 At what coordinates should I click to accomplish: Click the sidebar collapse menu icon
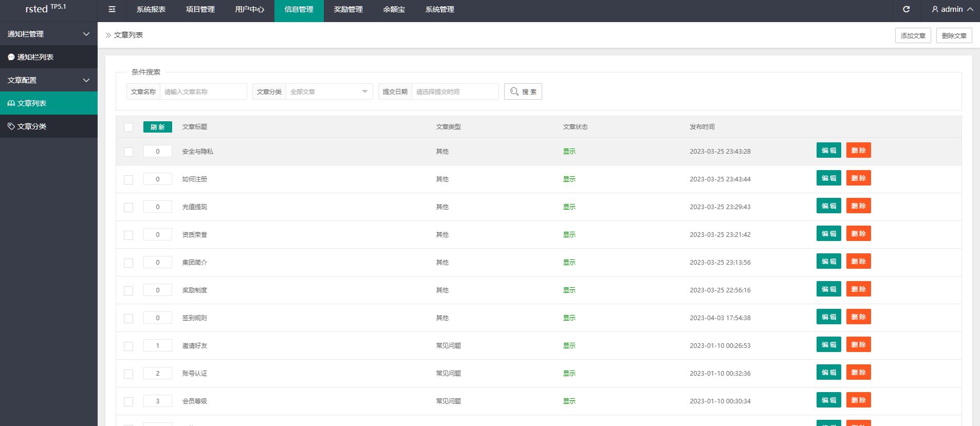(x=112, y=9)
